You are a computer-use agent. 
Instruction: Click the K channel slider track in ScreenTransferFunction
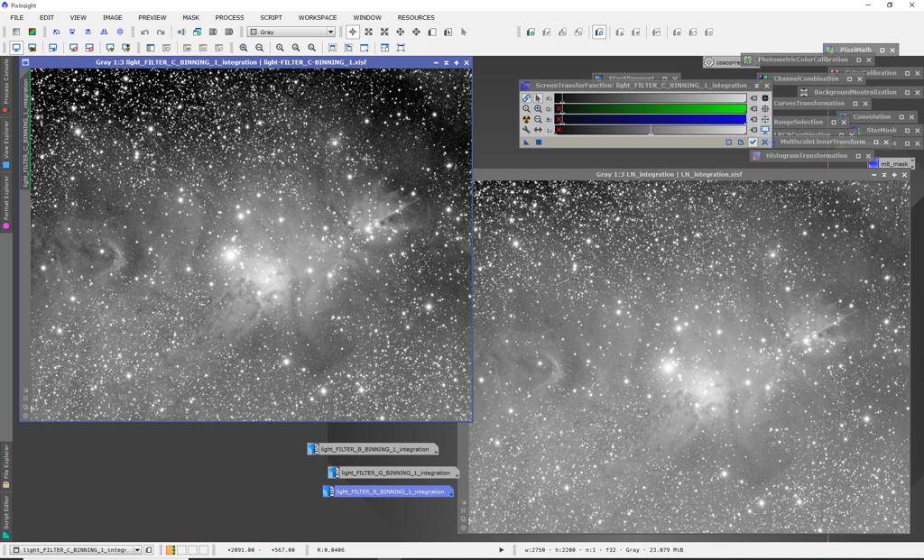651,98
